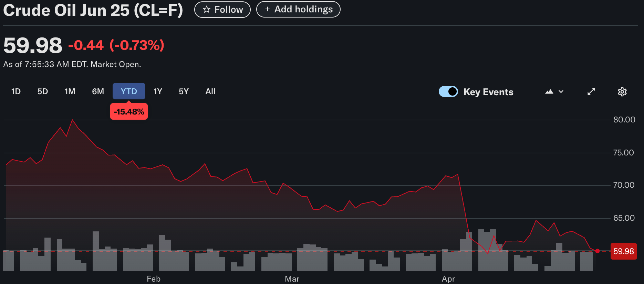Image resolution: width=644 pixels, height=284 pixels.
Task: Select the YTD range tab
Action: 129,91
